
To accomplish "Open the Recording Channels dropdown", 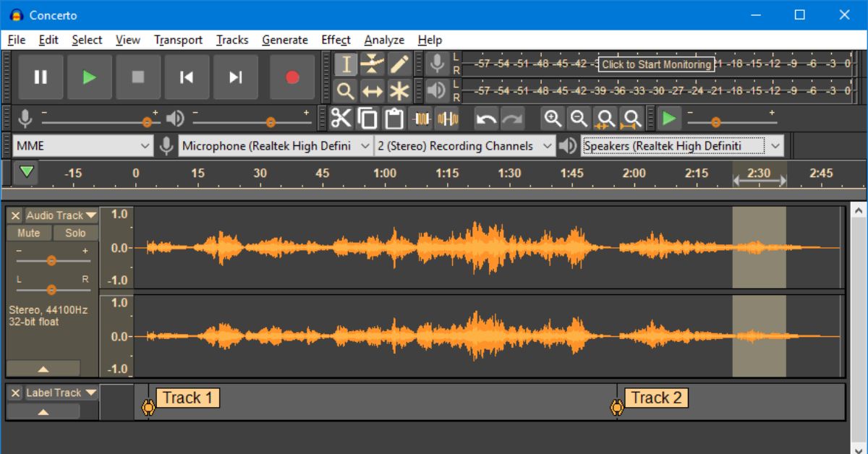I will [x=464, y=146].
